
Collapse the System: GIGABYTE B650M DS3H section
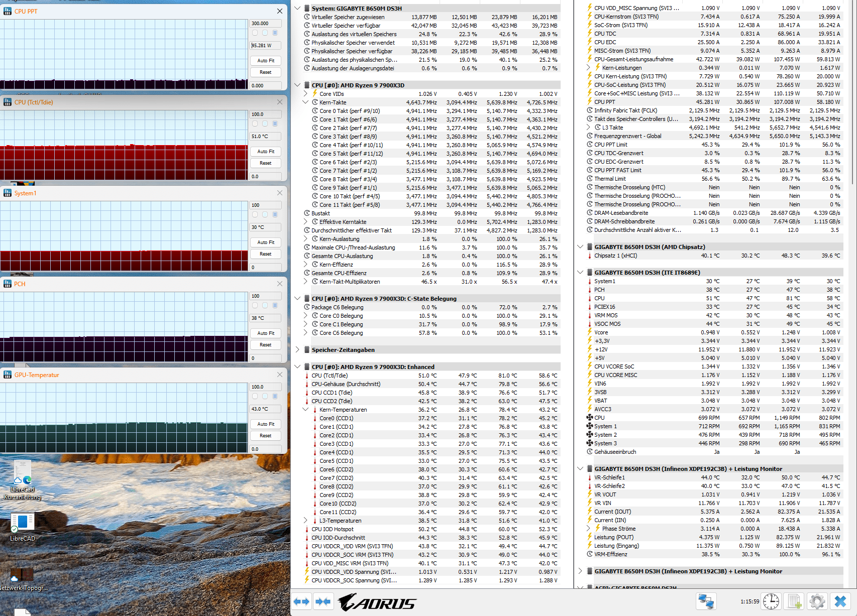click(297, 9)
